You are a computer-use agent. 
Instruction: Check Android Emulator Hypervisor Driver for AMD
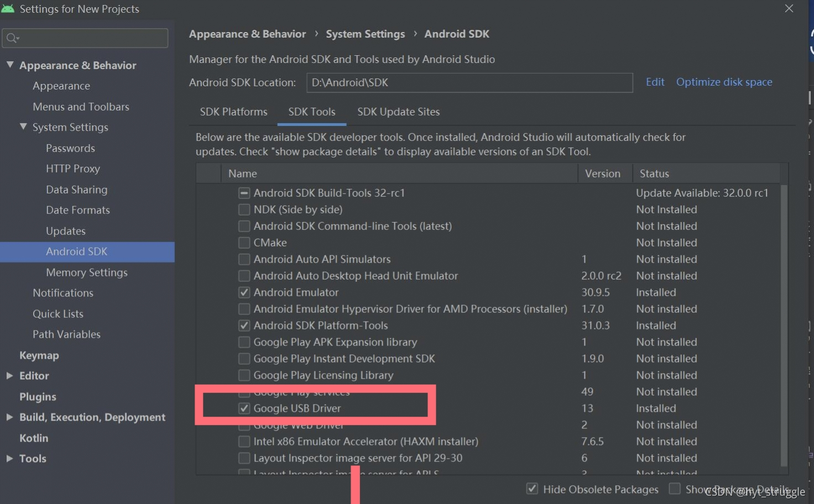(244, 309)
